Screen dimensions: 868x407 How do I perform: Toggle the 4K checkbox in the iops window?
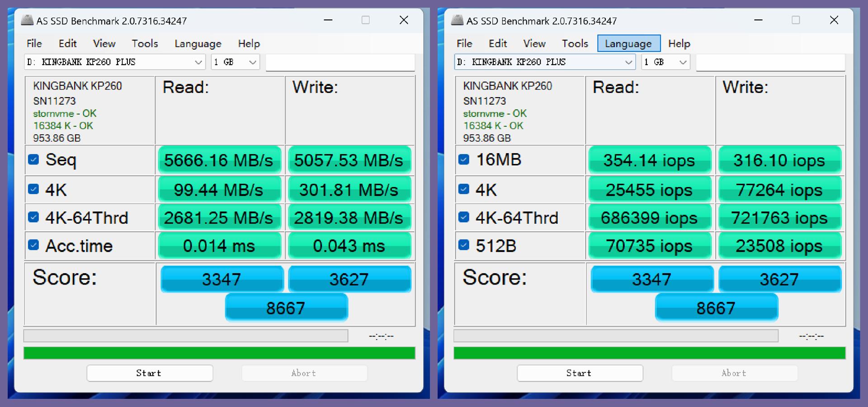click(464, 189)
